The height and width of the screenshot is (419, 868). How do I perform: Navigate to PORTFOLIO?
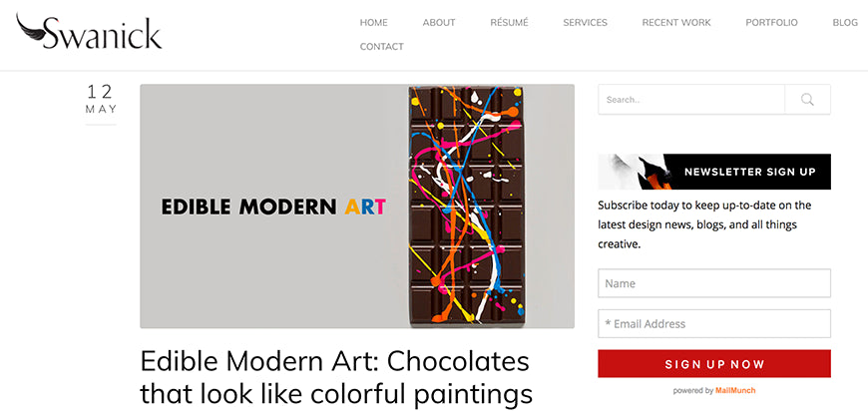(771, 23)
